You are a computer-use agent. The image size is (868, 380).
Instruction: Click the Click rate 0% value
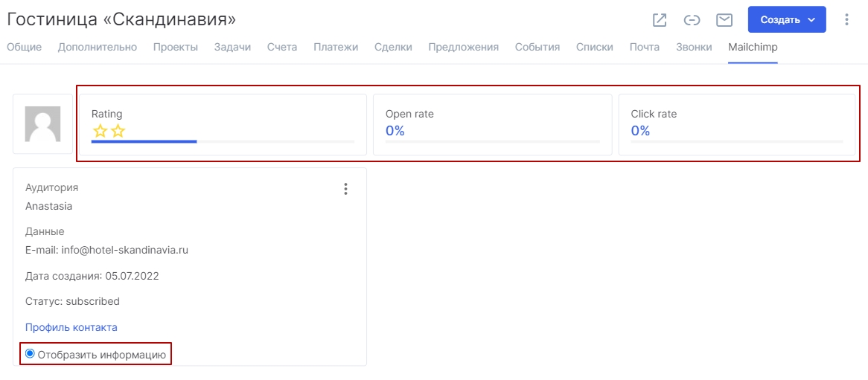[x=640, y=131]
